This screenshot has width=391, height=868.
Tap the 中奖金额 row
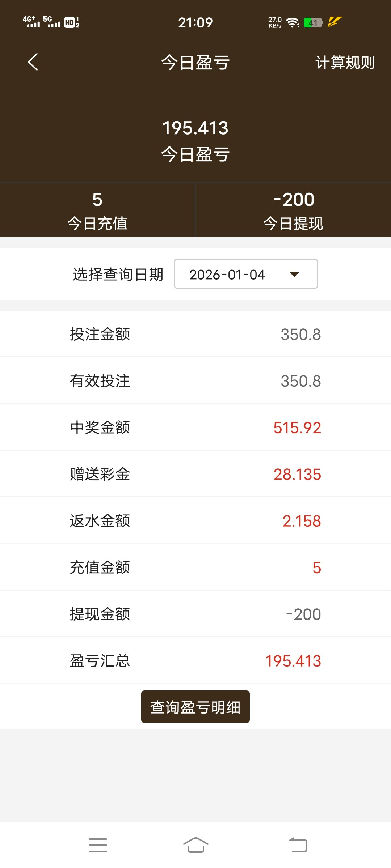[195, 427]
